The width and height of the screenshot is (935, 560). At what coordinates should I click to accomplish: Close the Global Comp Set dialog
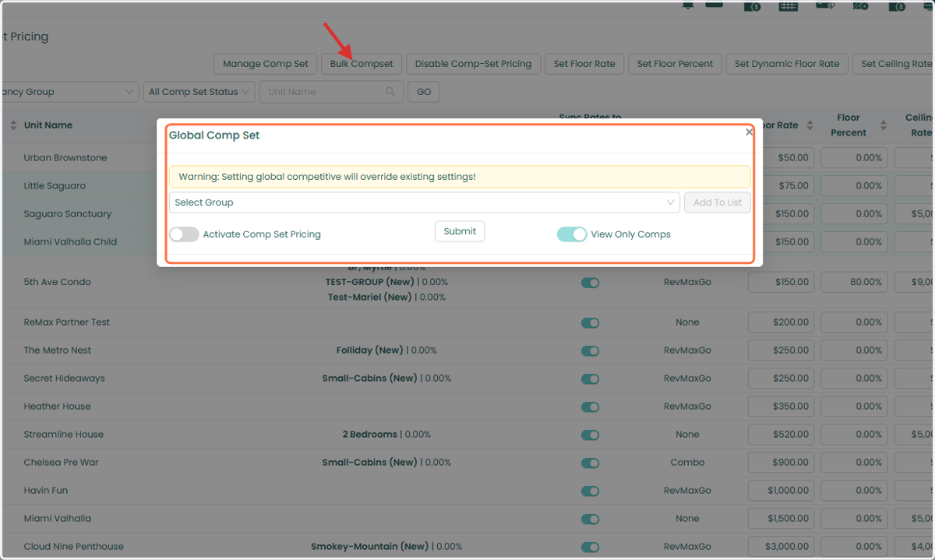(x=749, y=132)
